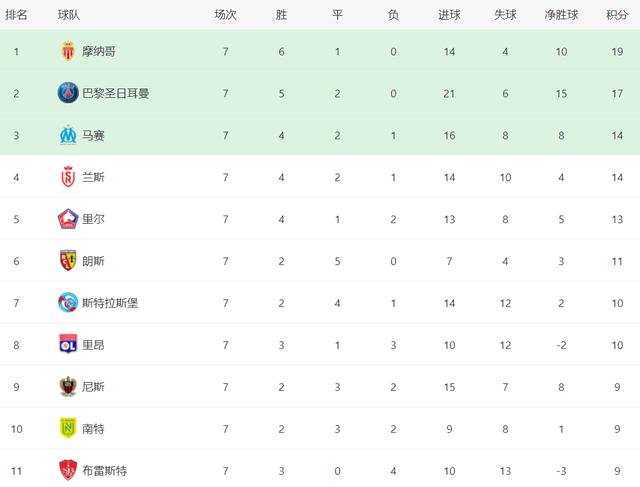Select the 球队 column header
Screen dimensions: 640x487
69,15
